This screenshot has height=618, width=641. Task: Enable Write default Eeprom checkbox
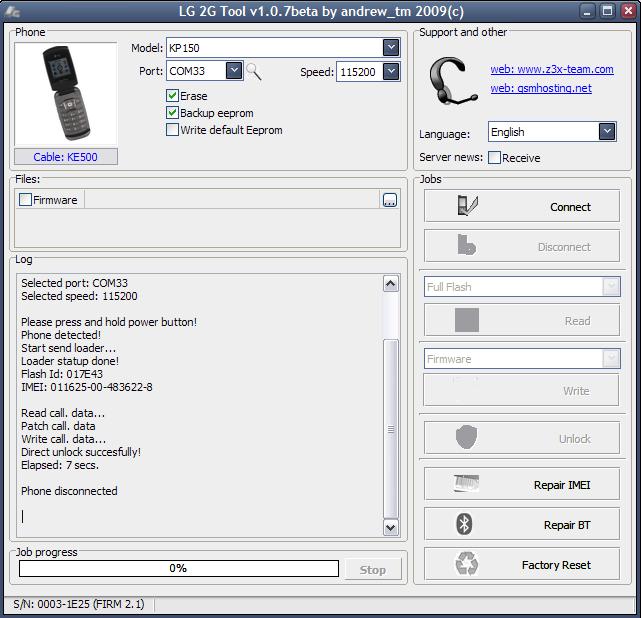pos(173,130)
